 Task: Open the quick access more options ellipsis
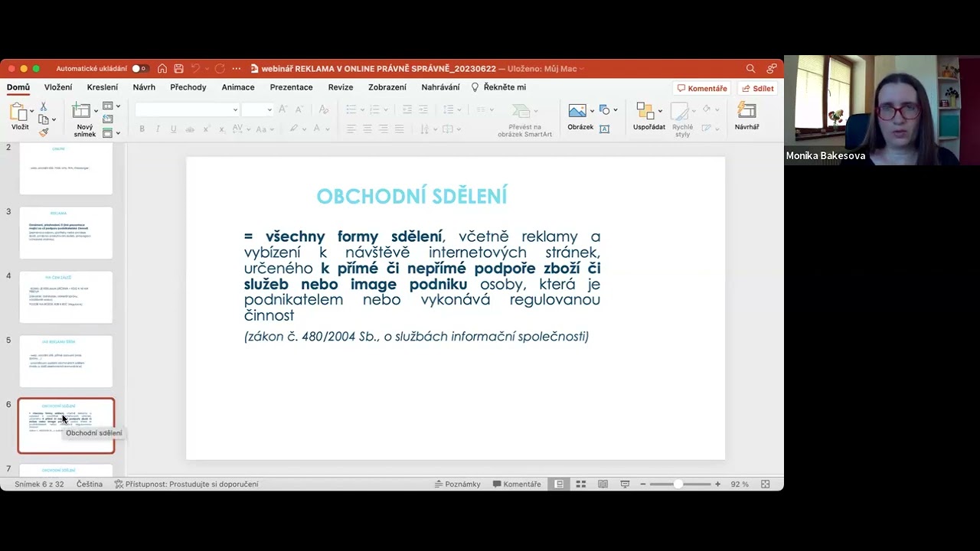[237, 69]
